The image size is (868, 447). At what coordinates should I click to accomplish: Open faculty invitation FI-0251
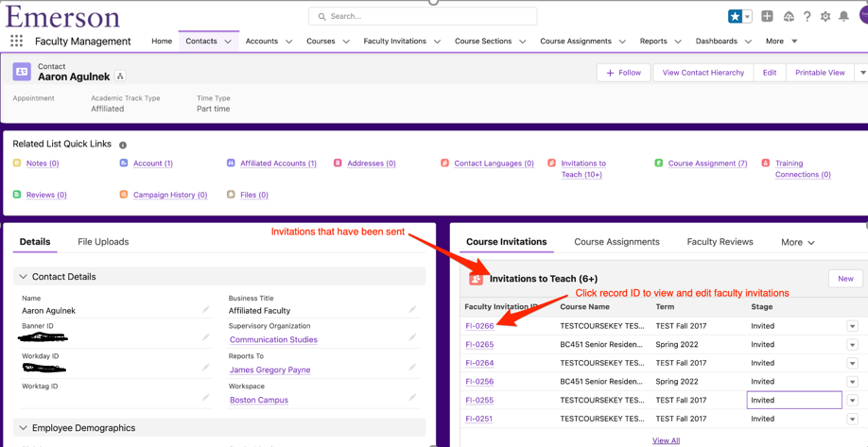pos(478,419)
